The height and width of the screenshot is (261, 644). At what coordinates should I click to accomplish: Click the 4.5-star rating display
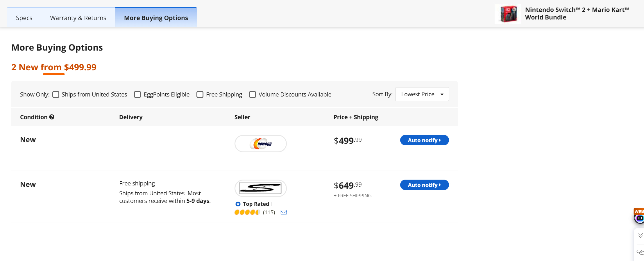point(247,212)
